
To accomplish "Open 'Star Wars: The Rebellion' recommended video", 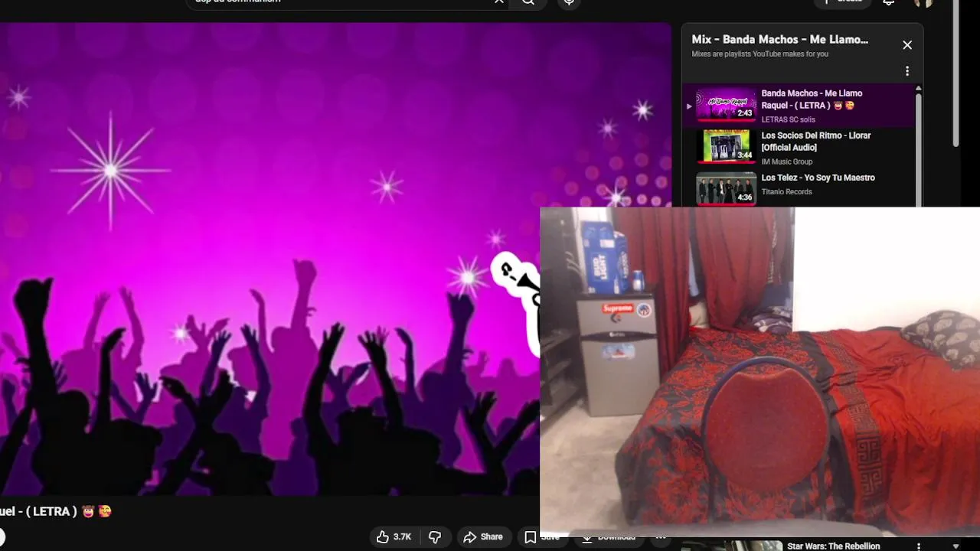I will 833,546.
